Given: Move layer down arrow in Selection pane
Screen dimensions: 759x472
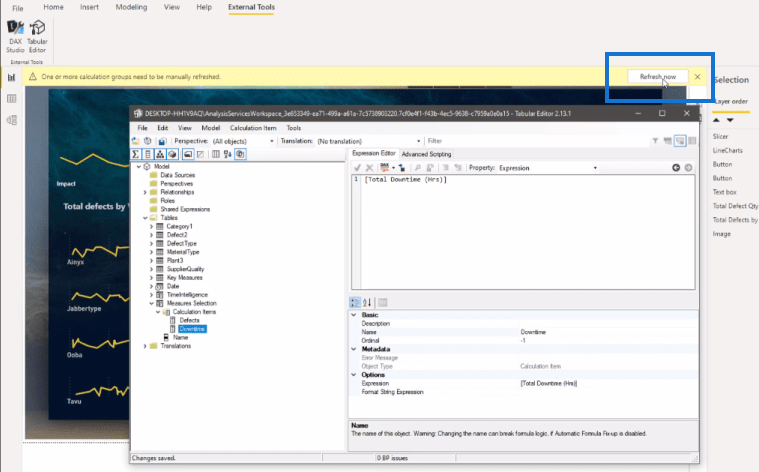Looking at the screenshot, I should pyautogui.click(x=730, y=120).
